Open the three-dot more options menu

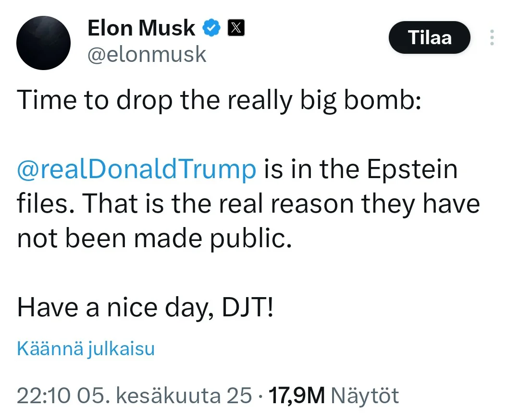492,37
